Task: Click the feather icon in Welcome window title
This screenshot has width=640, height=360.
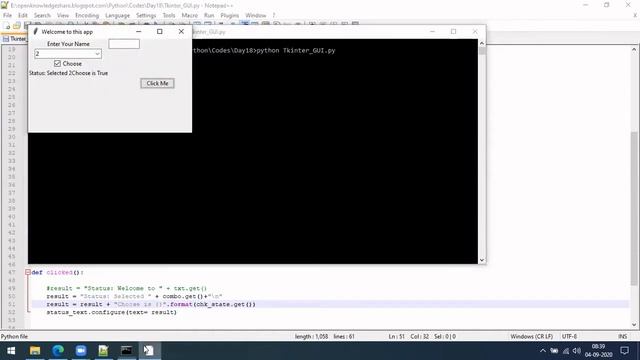Action: coord(36,31)
